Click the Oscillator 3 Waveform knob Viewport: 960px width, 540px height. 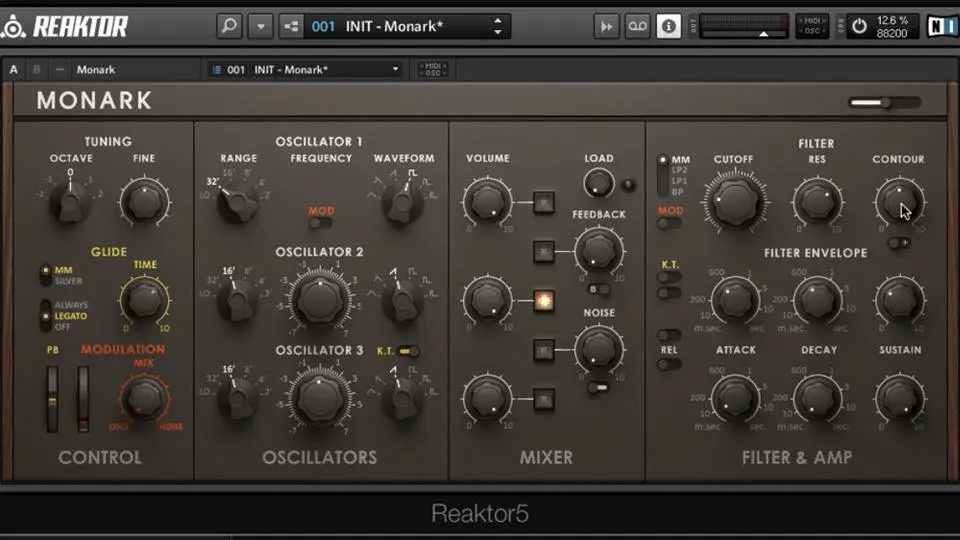(x=402, y=398)
